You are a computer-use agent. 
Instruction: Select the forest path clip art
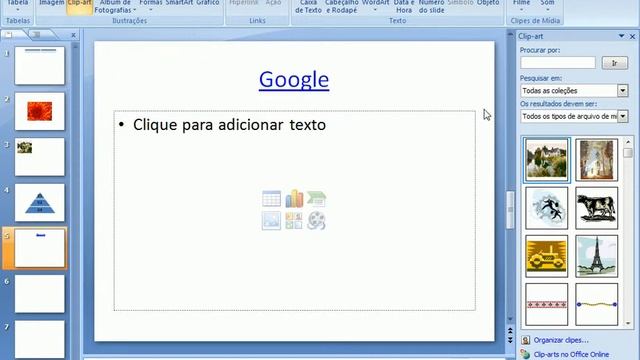click(596, 160)
